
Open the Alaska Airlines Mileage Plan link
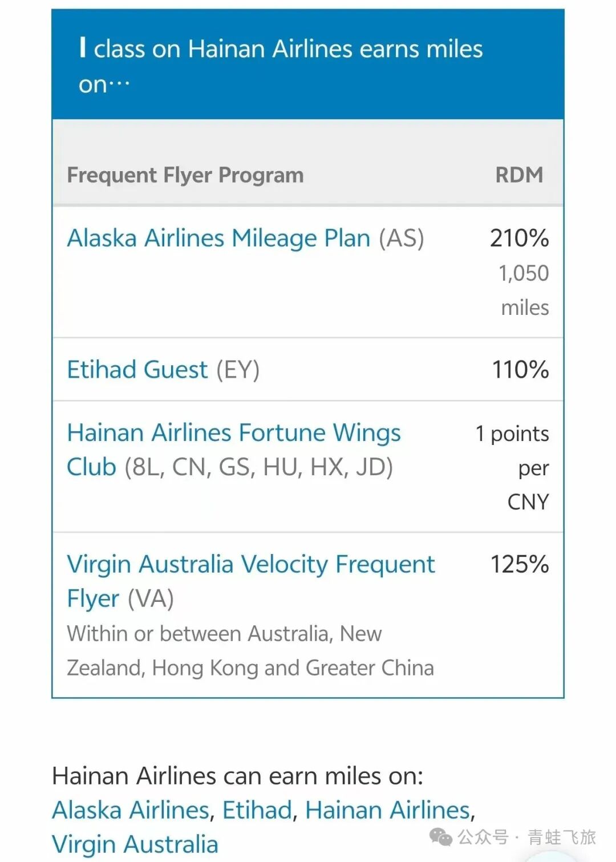click(x=218, y=238)
